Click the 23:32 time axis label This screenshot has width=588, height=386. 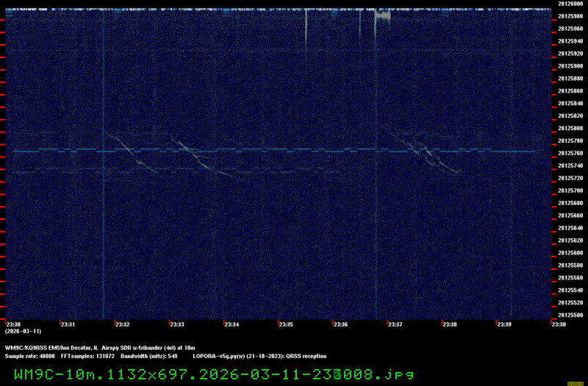tap(122, 324)
